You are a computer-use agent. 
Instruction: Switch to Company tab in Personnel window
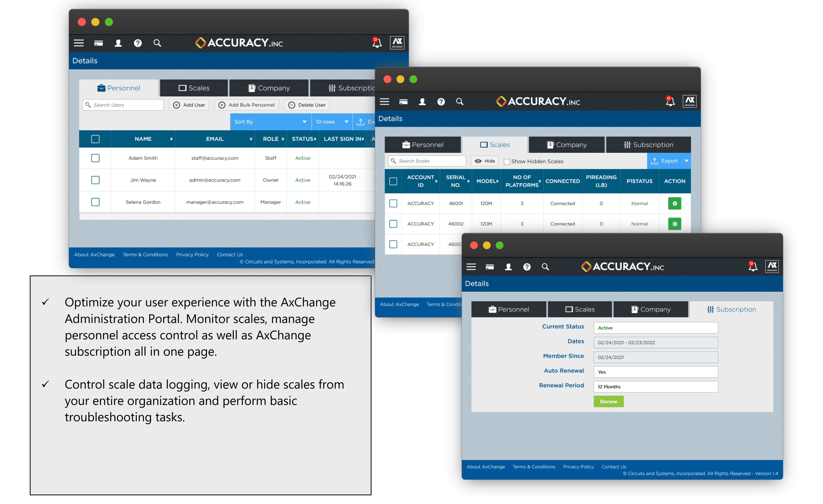click(x=269, y=88)
